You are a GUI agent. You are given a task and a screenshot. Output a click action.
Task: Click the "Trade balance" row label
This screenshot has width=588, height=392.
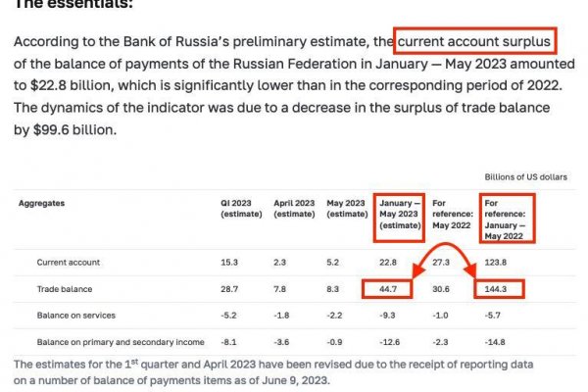(x=64, y=289)
